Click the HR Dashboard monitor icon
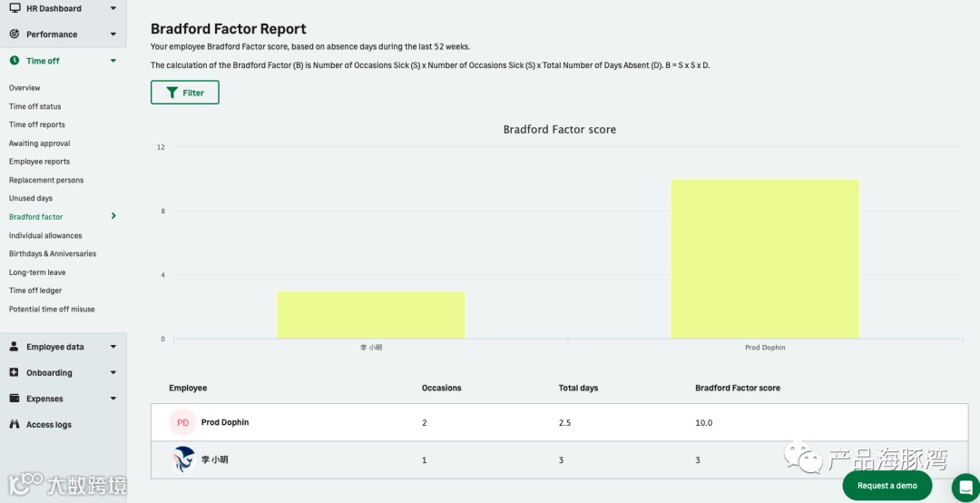The width and height of the screenshot is (980, 503). coord(15,8)
